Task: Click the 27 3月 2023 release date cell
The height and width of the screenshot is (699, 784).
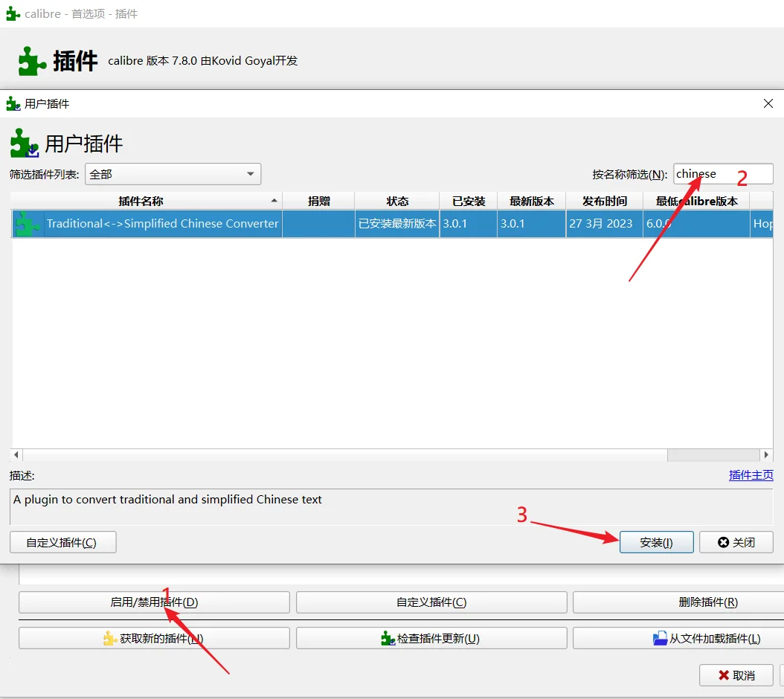Action: (x=605, y=224)
